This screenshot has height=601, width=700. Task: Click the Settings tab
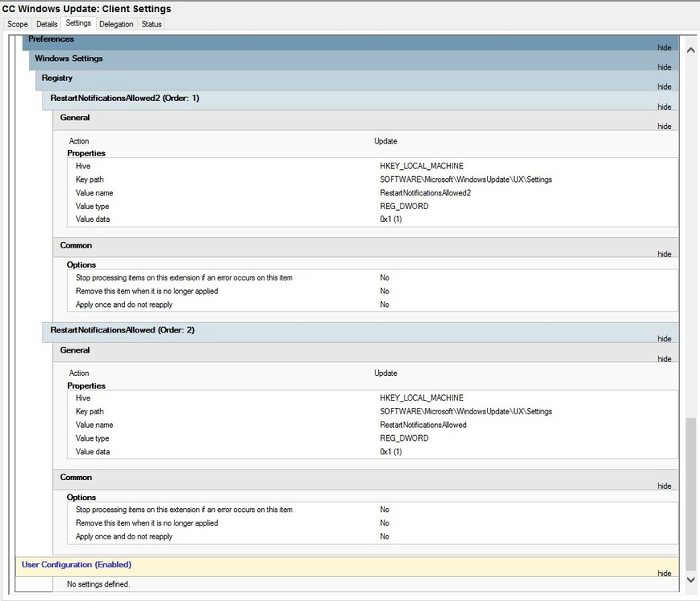78,23
